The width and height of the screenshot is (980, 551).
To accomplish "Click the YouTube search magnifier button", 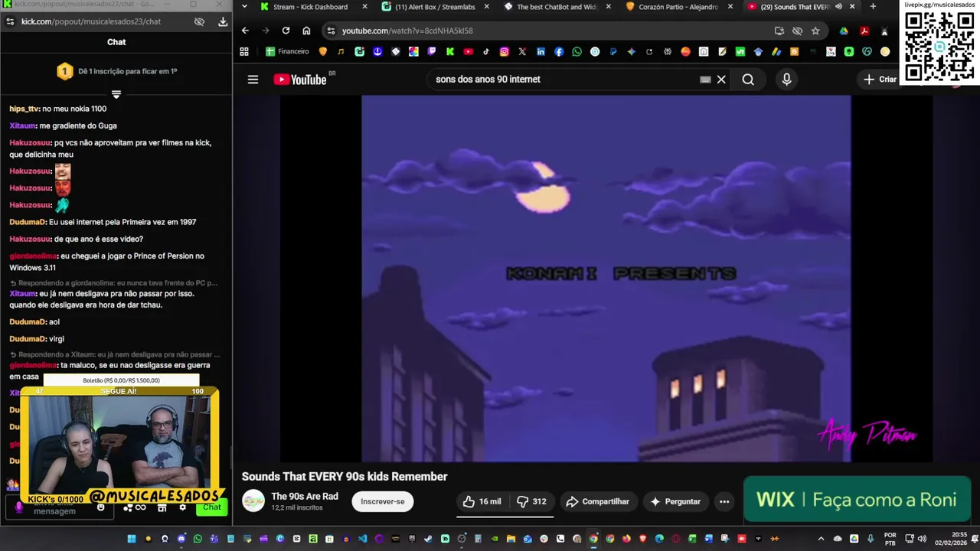I will coord(748,80).
